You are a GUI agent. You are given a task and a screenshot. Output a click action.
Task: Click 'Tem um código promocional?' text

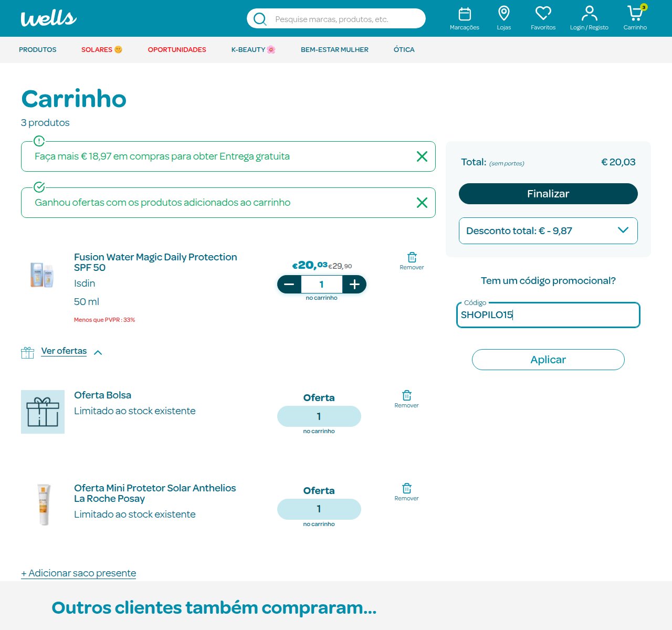coord(548,281)
